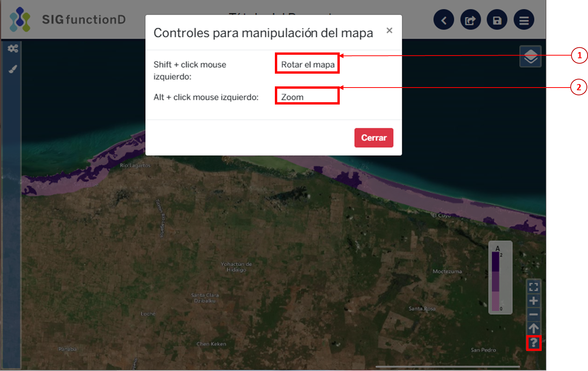Click the 'El Cuyo' map label
The height and width of the screenshot is (371, 588).
[441, 215]
